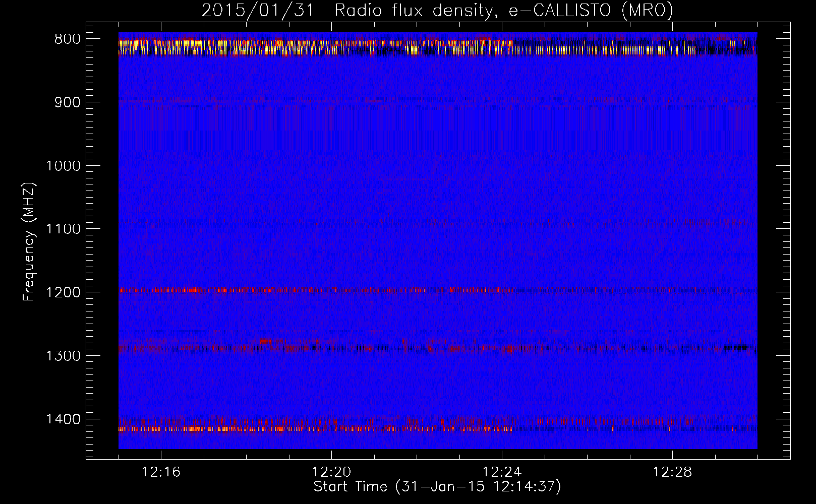Viewport: 816px width, 504px height.
Task: Click the 12:16 time tick label
Action: pyautogui.click(x=161, y=472)
